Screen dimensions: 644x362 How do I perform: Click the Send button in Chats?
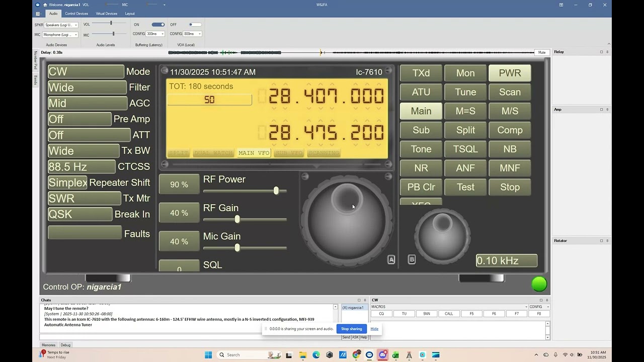point(346,337)
